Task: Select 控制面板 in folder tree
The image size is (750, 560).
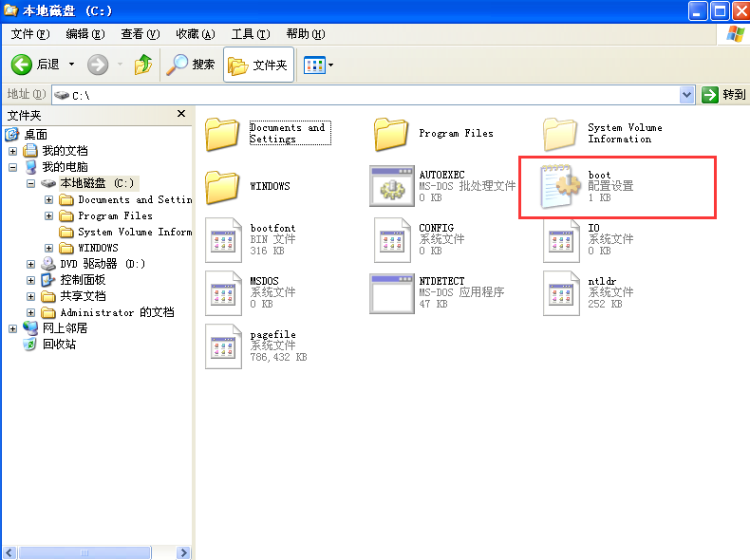Action: (83, 280)
